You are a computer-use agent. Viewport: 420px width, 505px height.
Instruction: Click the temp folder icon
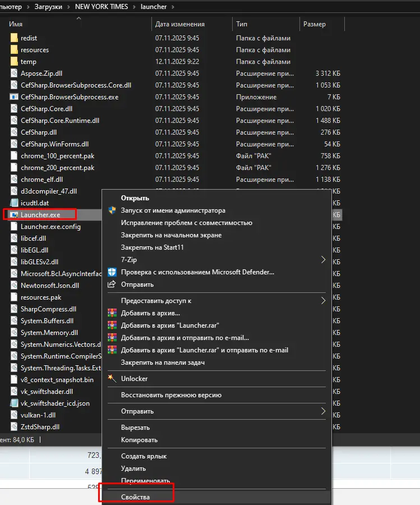pos(14,62)
